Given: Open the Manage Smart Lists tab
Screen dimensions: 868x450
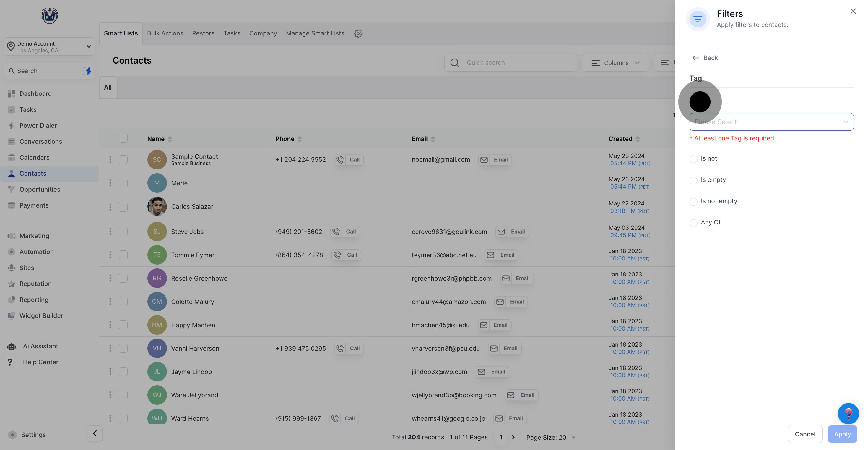Looking at the screenshot, I should (315, 33).
